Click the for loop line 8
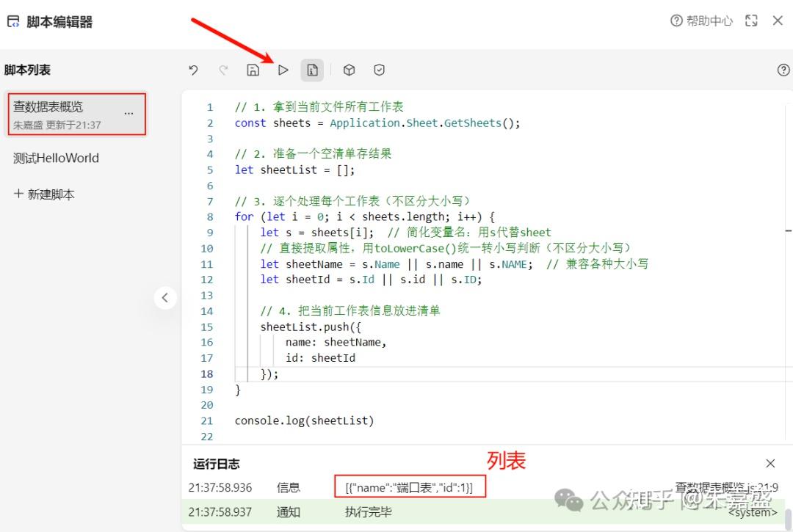 pyautogui.click(x=365, y=216)
